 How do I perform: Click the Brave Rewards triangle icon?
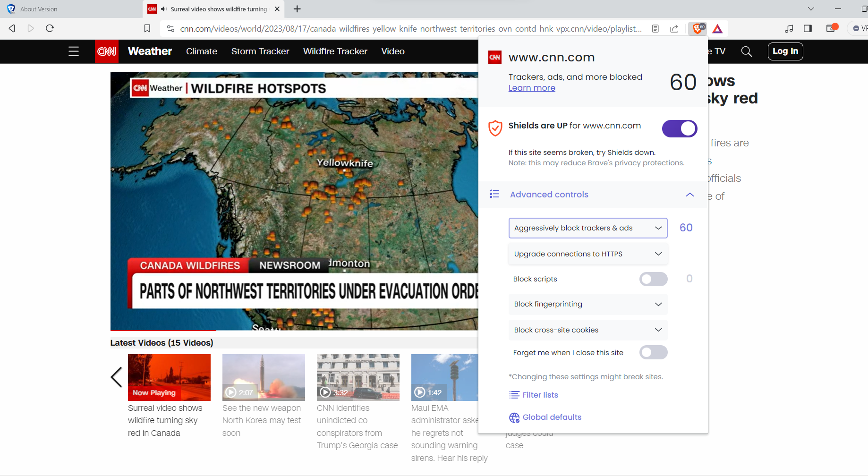(718, 28)
